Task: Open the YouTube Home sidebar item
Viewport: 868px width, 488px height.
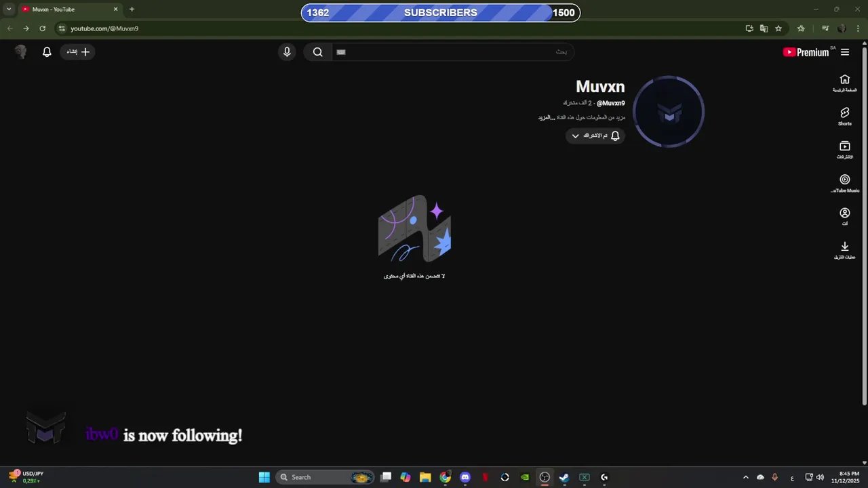Action: [844, 83]
